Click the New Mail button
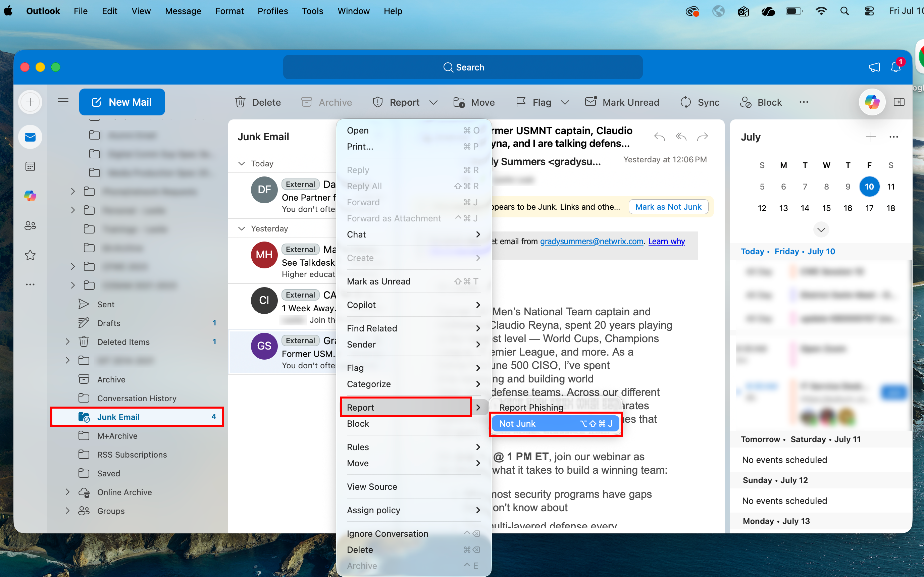924x577 pixels. (x=122, y=102)
